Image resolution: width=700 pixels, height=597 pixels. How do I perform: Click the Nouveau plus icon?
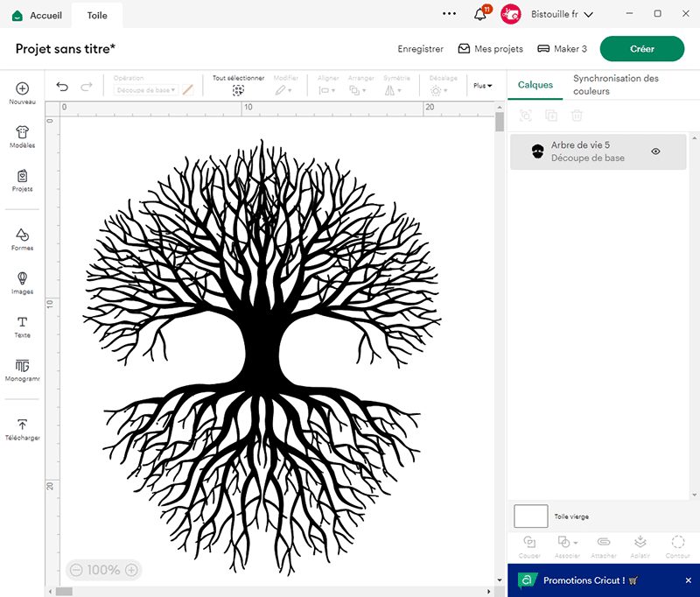coord(23,88)
